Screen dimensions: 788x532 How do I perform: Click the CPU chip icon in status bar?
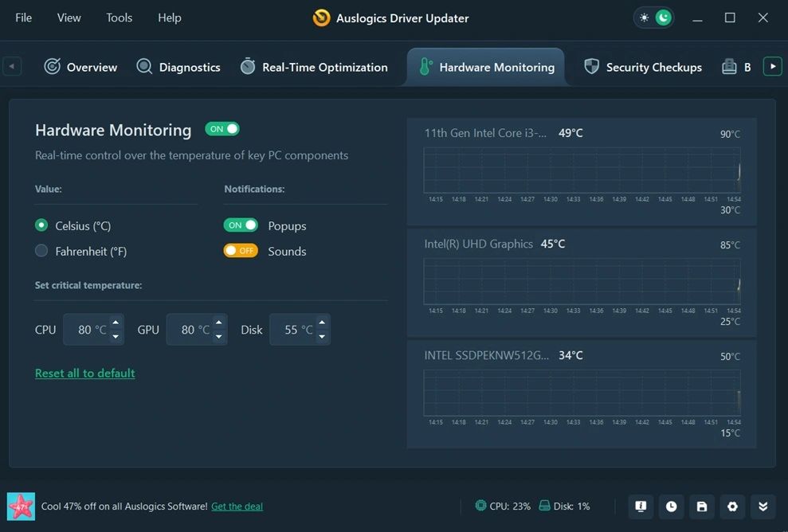(480, 506)
